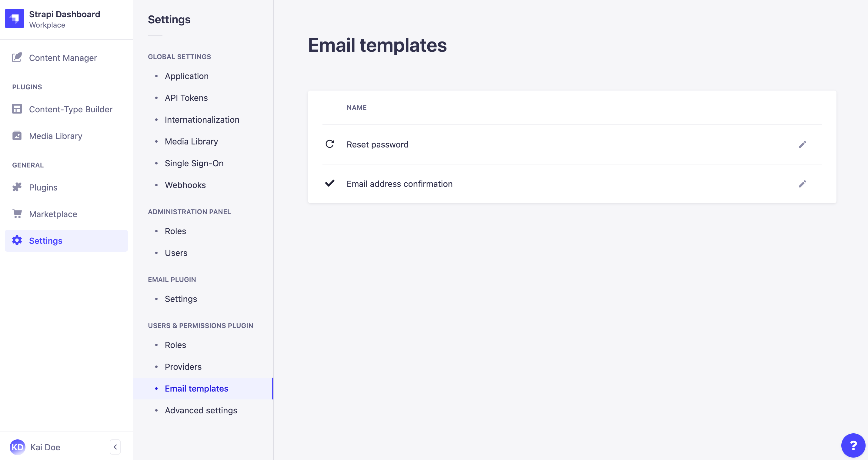Select Internationalization settings
Screen dimensions: 868x460
pyautogui.click(x=202, y=120)
